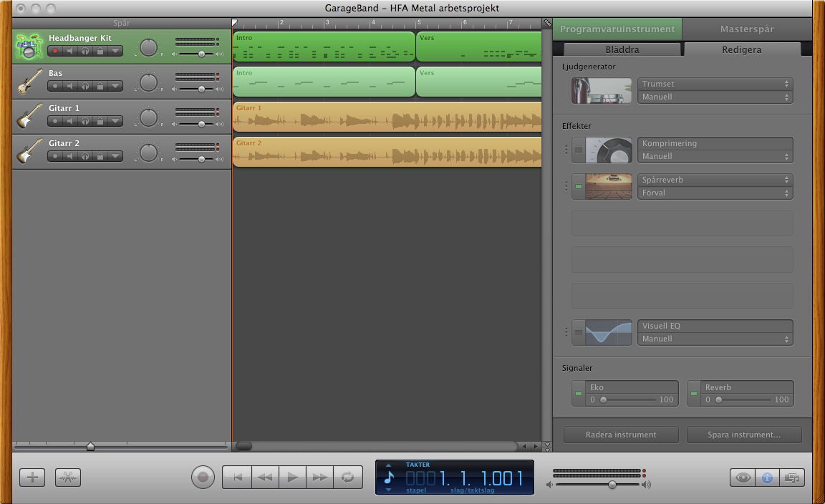Switch to Programvaruinstrument tab
The height and width of the screenshot is (504, 825).
pos(617,29)
